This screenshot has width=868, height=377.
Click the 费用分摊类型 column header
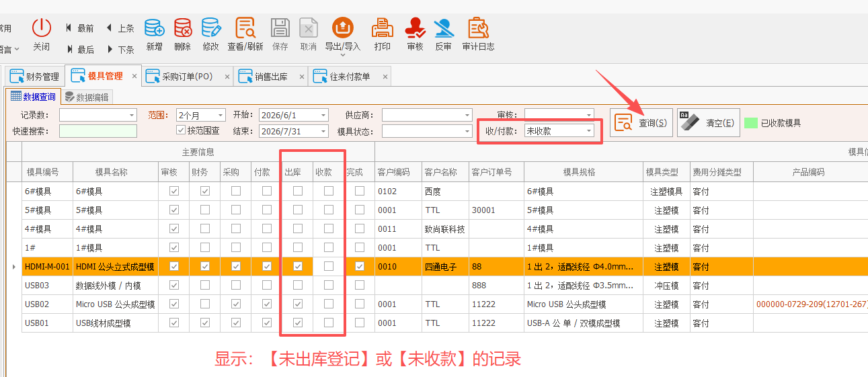(721, 172)
